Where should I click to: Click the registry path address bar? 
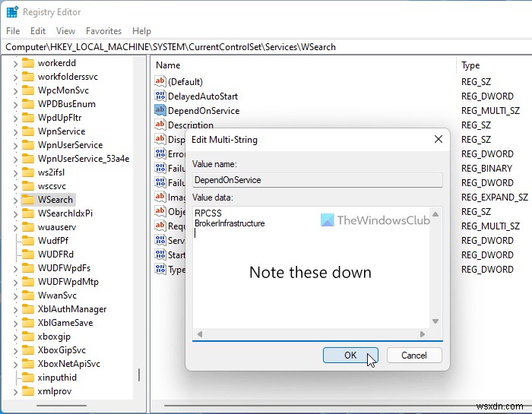[266, 47]
